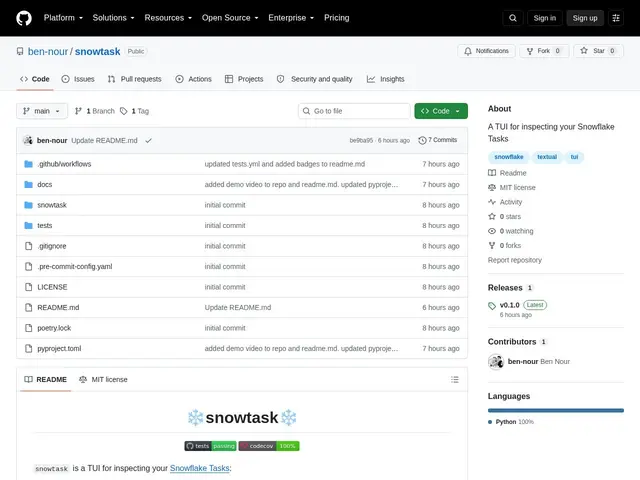
Task: Open the appearance settings icon in header
Action: pyautogui.click(x=616, y=18)
